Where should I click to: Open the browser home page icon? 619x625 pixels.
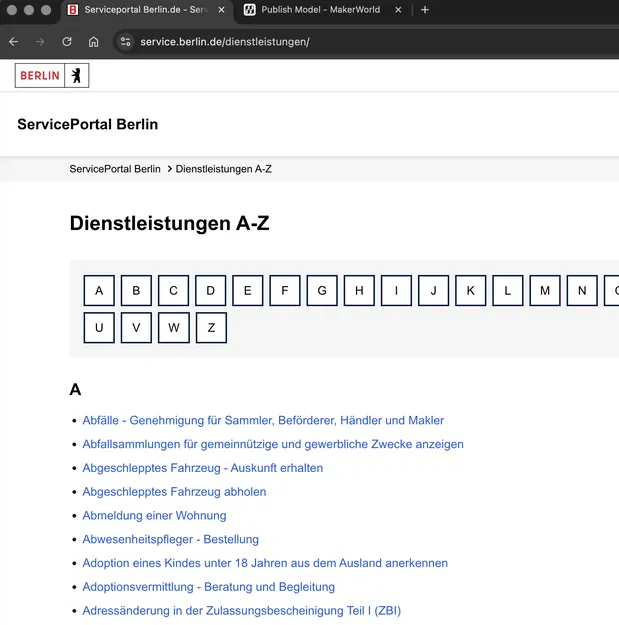93,41
